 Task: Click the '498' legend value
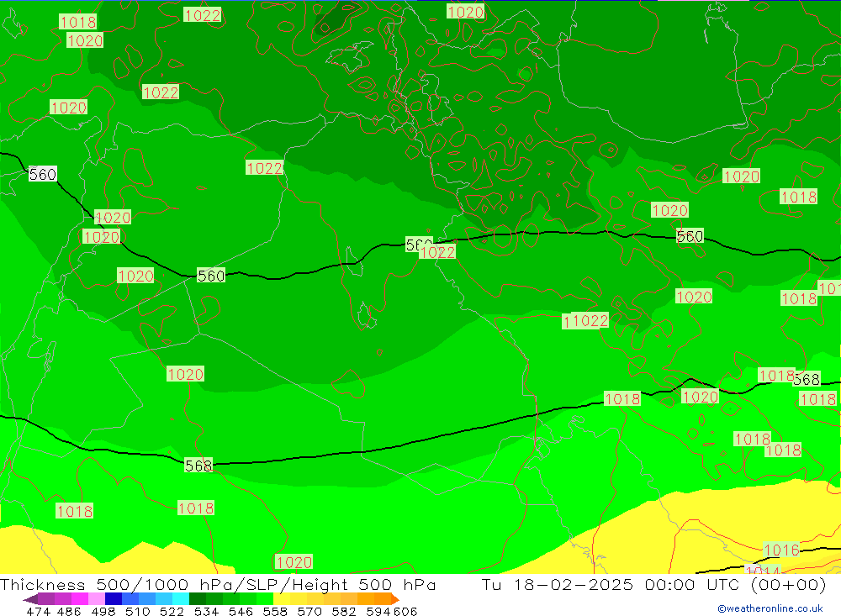click(x=103, y=611)
